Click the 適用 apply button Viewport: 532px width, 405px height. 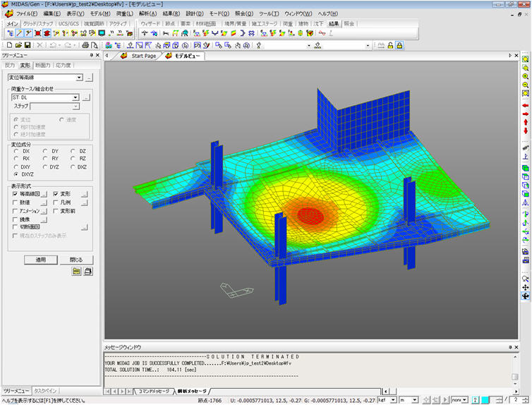coord(41,260)
